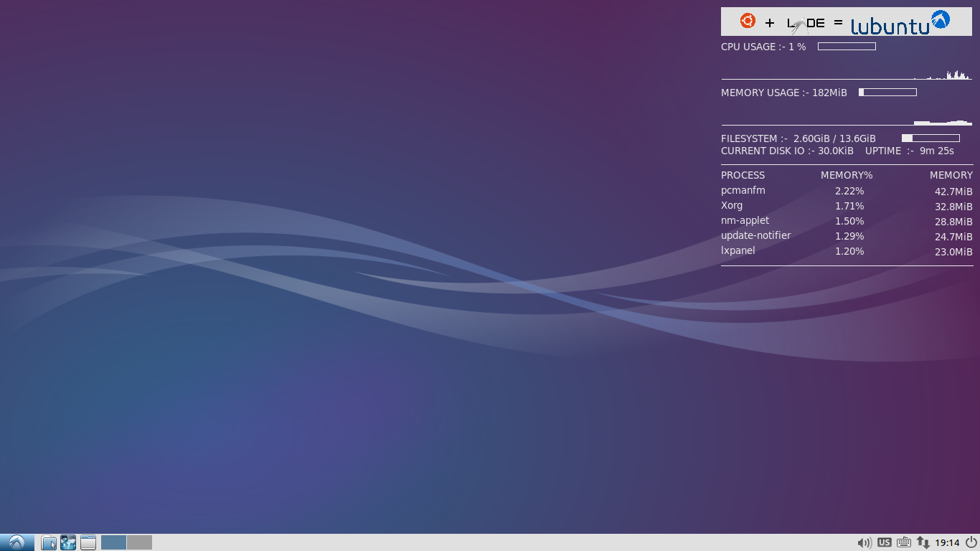Click the CPU USAGE :- 1 % label
980x551 pixels.
(763, 47)
